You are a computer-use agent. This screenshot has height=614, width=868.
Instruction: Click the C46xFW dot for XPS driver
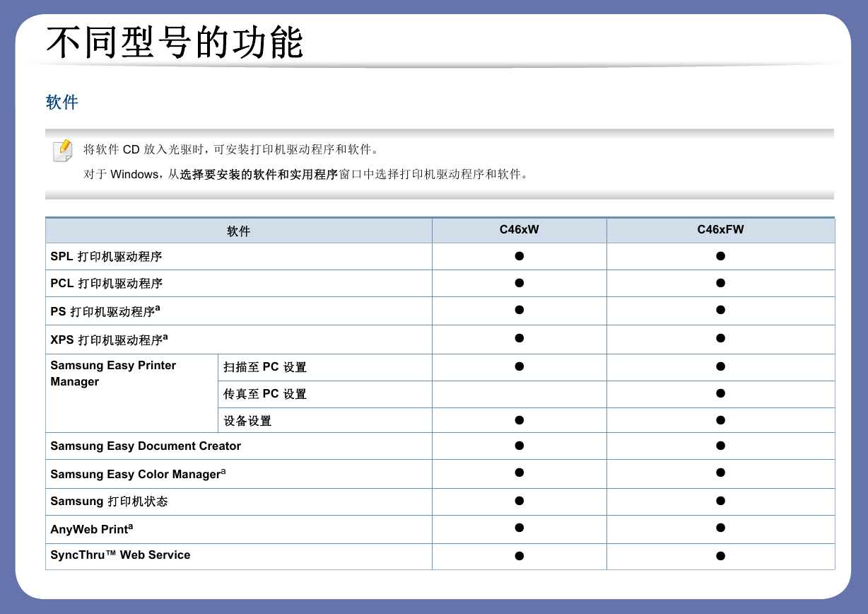point(720,338)
